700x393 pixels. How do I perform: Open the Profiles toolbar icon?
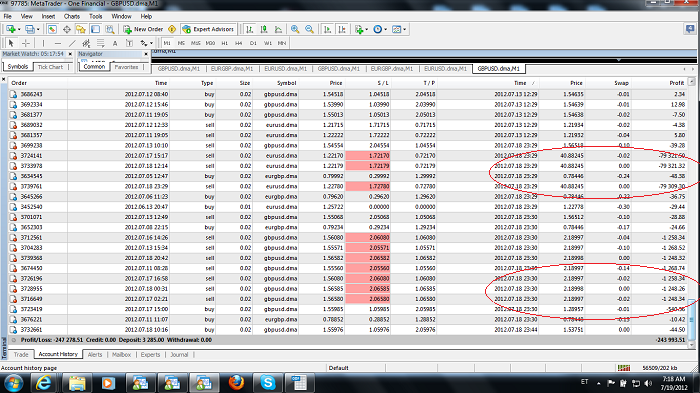point(30,29)
